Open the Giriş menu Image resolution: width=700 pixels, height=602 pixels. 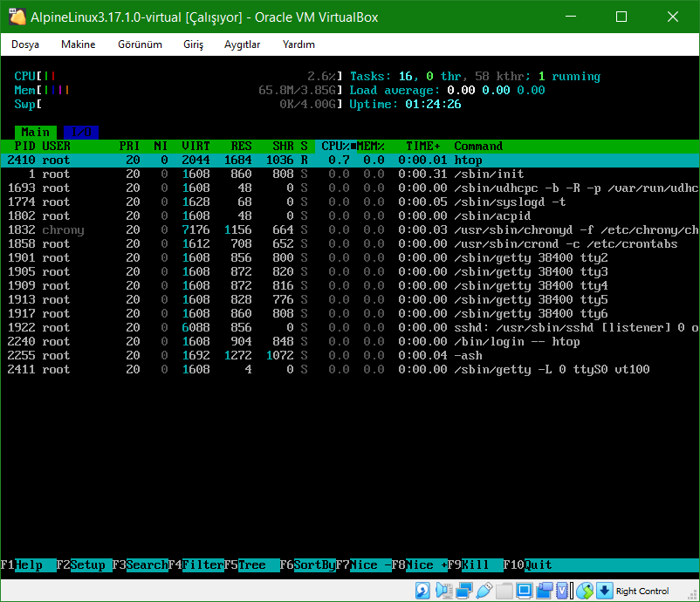(193, 44)
